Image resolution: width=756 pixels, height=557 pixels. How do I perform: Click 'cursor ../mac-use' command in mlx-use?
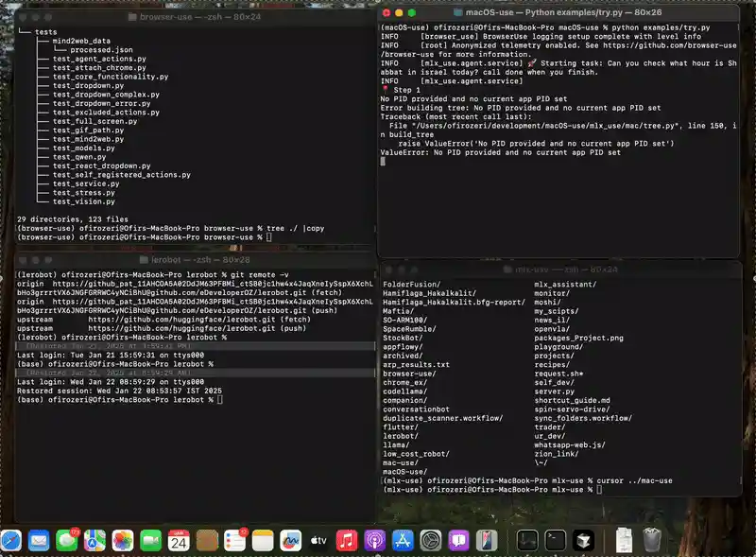634,480
